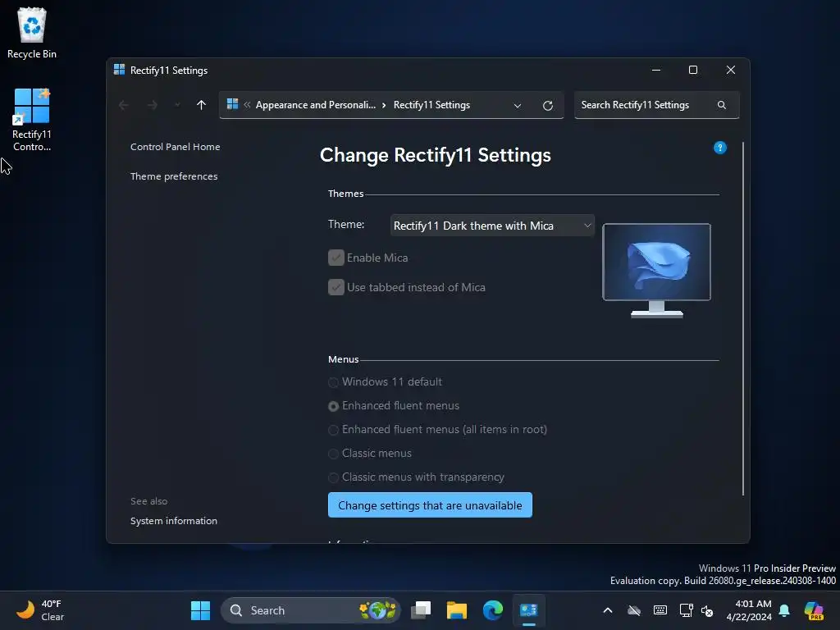Image resolution: width=840 pixels, height=630 pixels.
Task: Open the breadcrumb arrow after Appearance
Action: pos(384,105)
